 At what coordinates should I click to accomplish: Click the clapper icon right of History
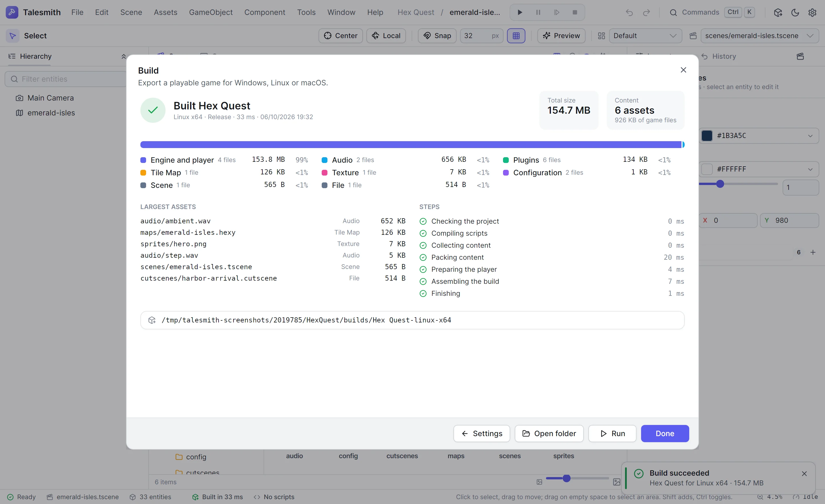point(800,56)
